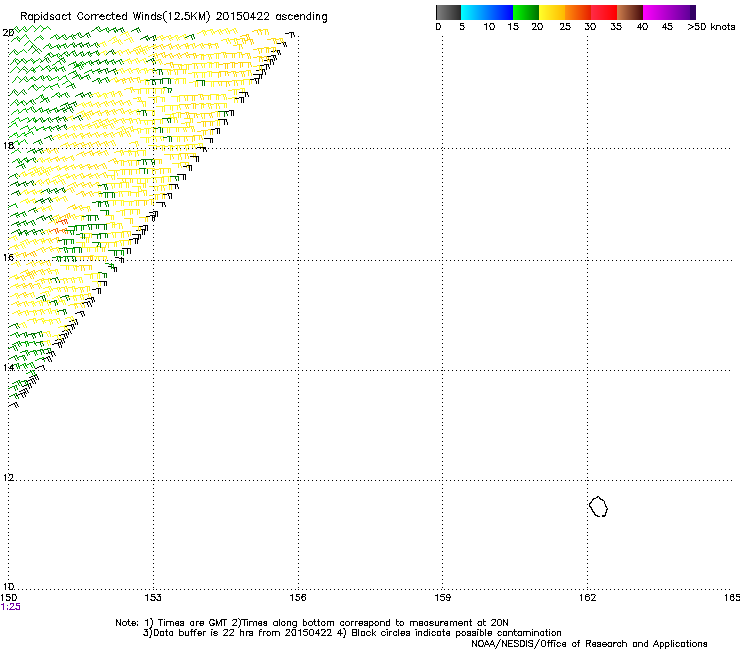Click the 'Note: 1) Times are GMT' line
The height and width of the screenshot is (650, 740).
(x=311, y=623)
